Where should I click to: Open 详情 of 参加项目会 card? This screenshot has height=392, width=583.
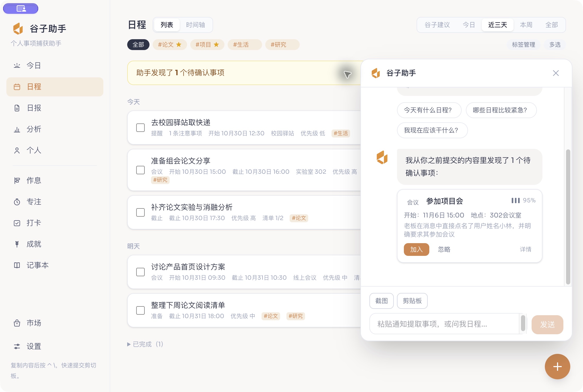525,249
